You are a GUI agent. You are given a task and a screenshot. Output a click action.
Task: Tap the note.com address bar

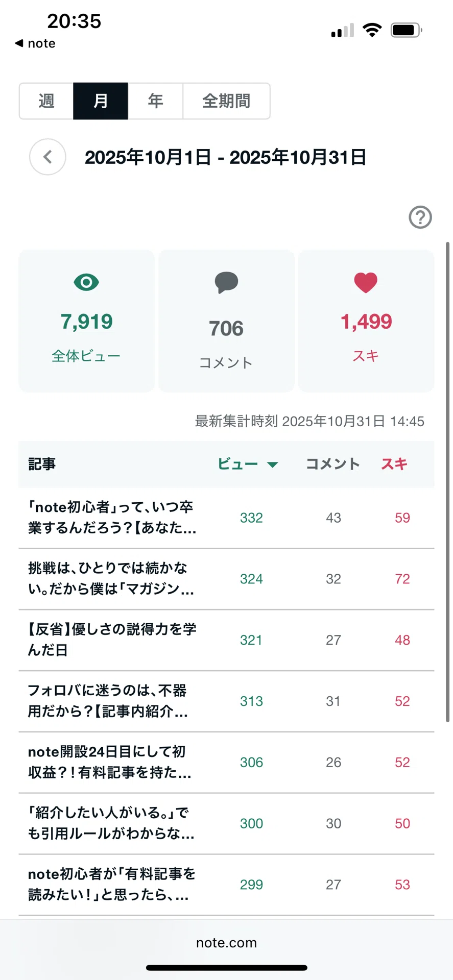coord(226,943)
